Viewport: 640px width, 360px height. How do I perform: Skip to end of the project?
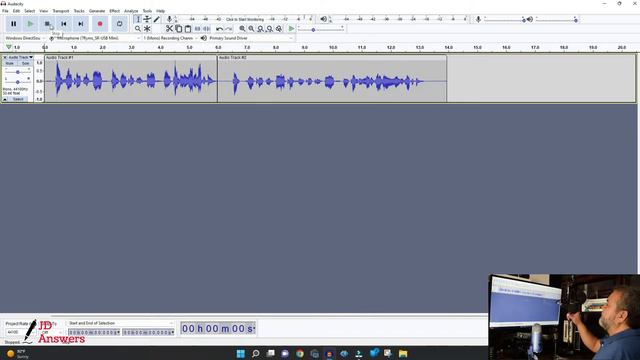[x=80, y=24]
